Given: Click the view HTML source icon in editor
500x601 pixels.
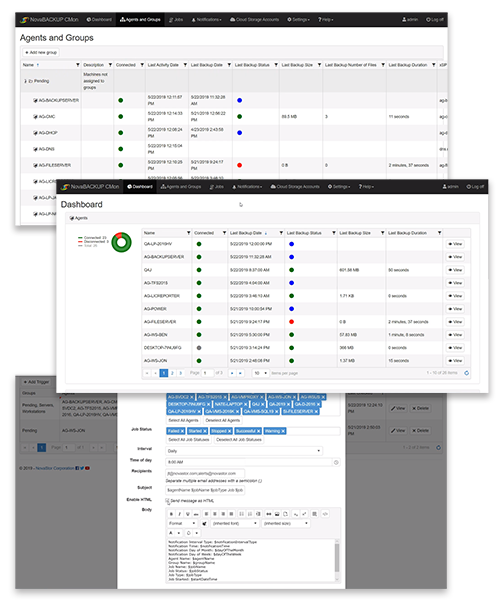Looking at the screenshot, I should point(325,514).
